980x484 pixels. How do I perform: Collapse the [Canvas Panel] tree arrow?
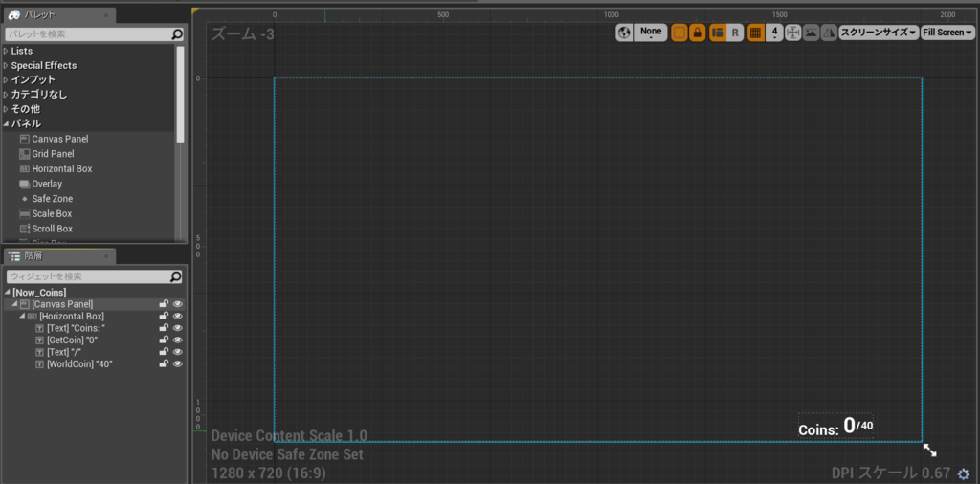coord(14,304)
